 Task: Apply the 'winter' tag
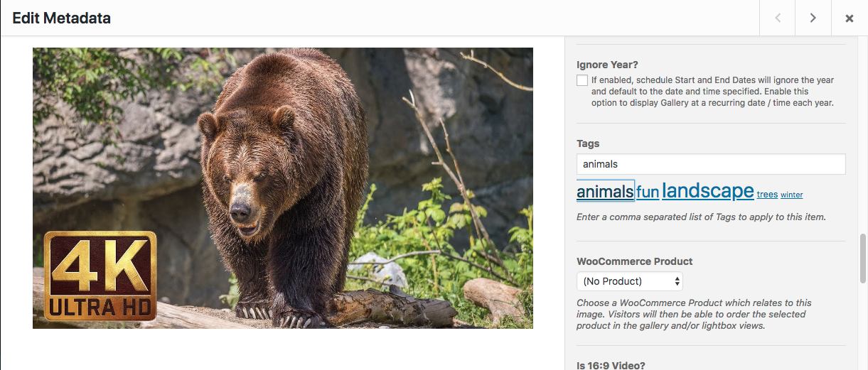(x=791, y=195)
